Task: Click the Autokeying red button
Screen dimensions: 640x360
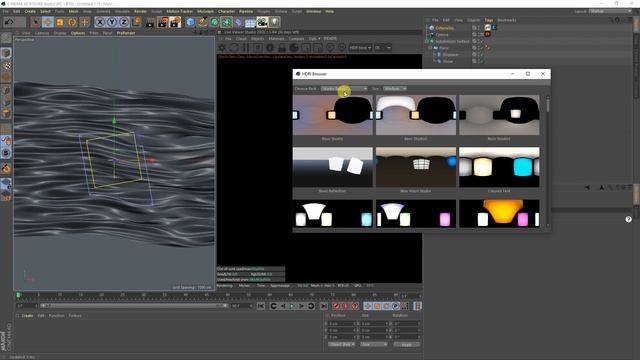Action: pos(345,306)
